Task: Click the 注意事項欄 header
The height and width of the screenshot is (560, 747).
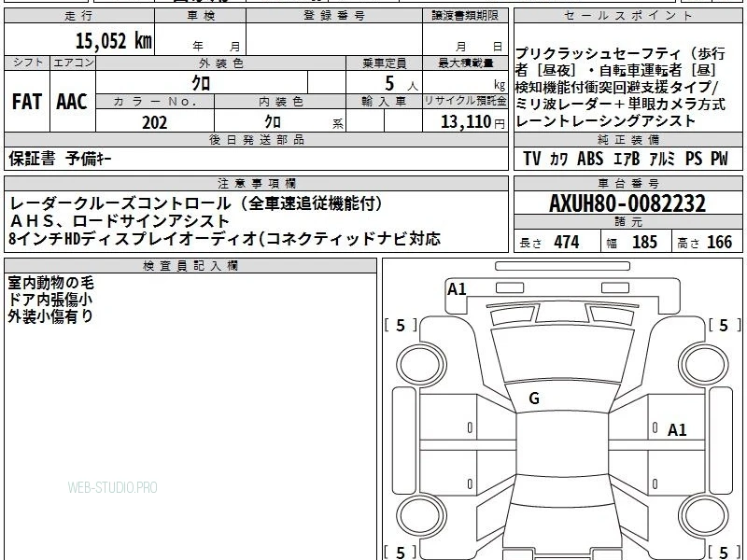Action: coord(256,183)
